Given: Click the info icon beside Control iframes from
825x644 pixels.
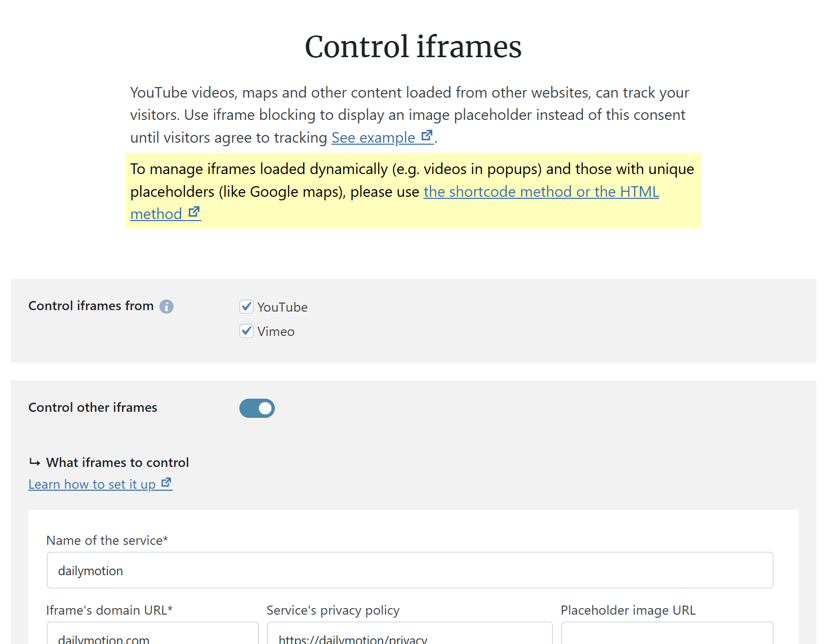Looking at the screenshot, I should tap(167, 307).
